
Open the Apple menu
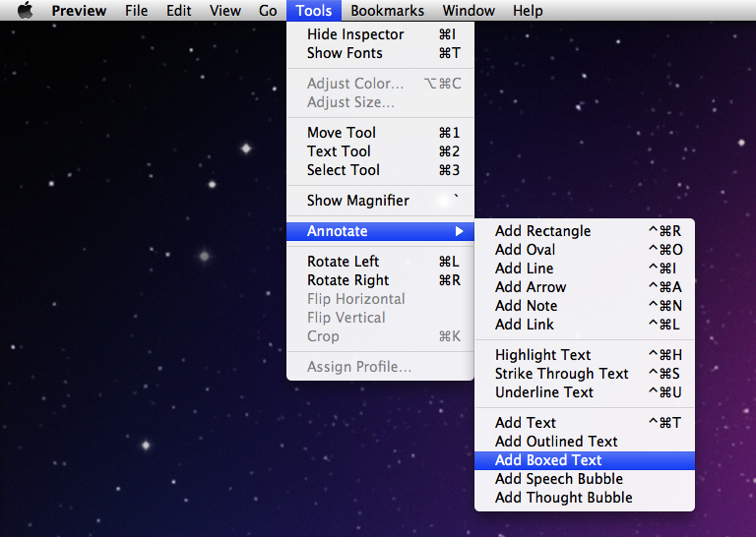[x=25, y=10]
